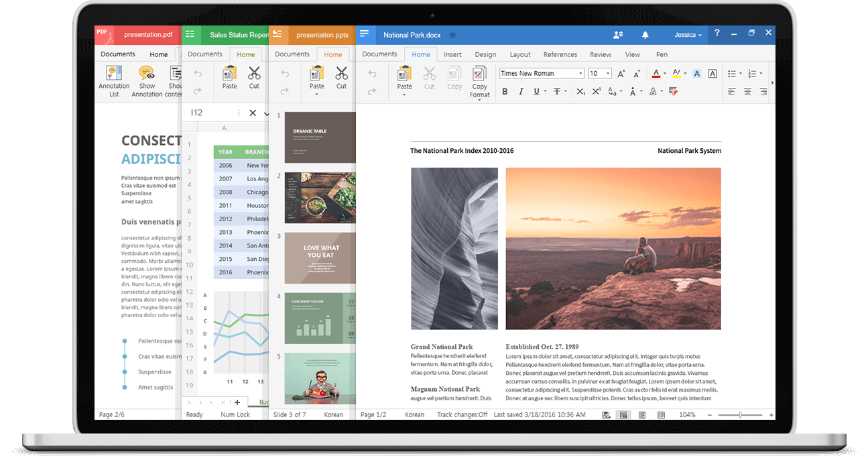Click Paste in the Sales Status Report window
This screenshot has width=868, height=456.
pyautogui.click(x=229, y=77)
